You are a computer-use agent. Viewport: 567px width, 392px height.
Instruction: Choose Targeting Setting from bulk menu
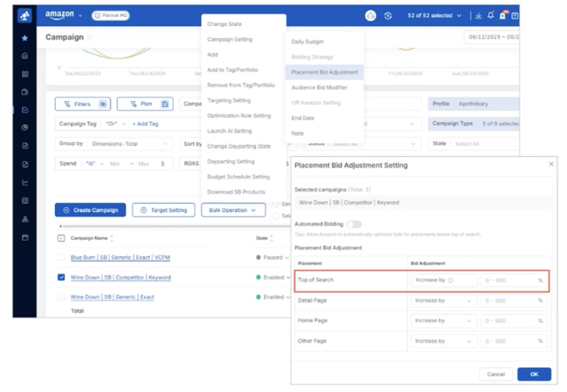pyautogui.click(x=229, y=101)
